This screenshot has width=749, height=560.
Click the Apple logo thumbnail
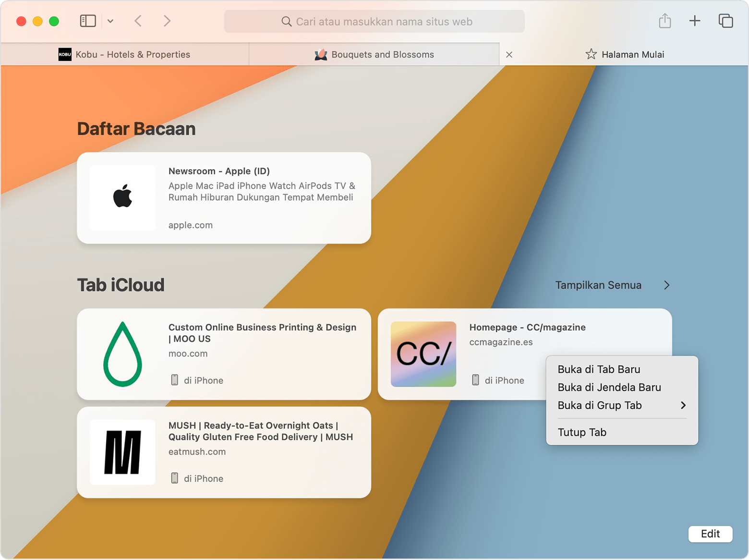tap(122, 198)
